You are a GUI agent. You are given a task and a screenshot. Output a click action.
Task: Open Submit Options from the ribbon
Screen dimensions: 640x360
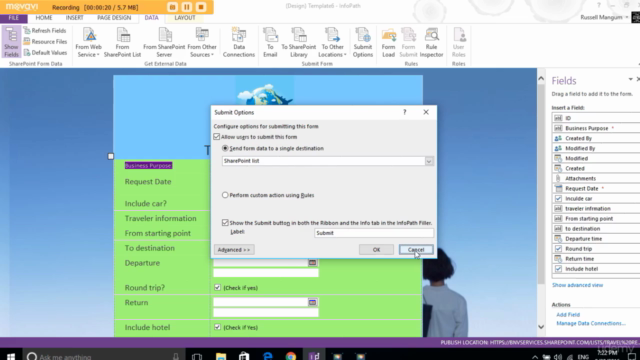(363, 42)
